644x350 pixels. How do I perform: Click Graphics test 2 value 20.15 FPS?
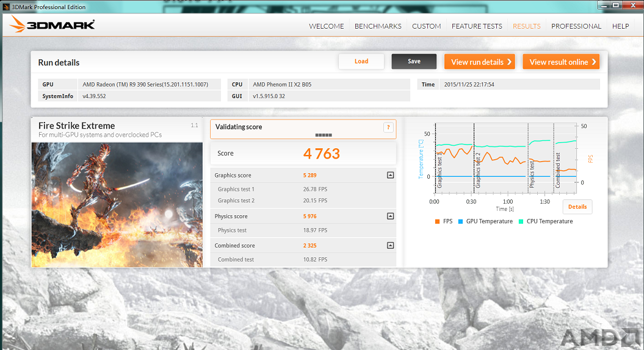point(315,201)
